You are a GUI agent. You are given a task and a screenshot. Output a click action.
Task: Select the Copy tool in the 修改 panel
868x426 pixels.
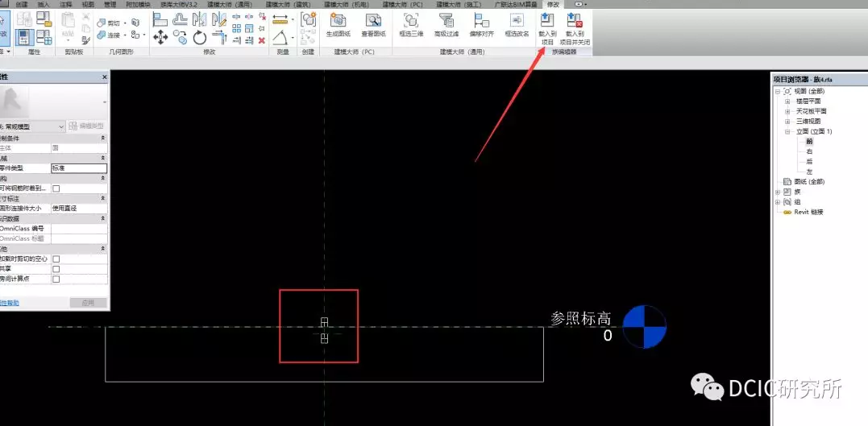point(180,38)
